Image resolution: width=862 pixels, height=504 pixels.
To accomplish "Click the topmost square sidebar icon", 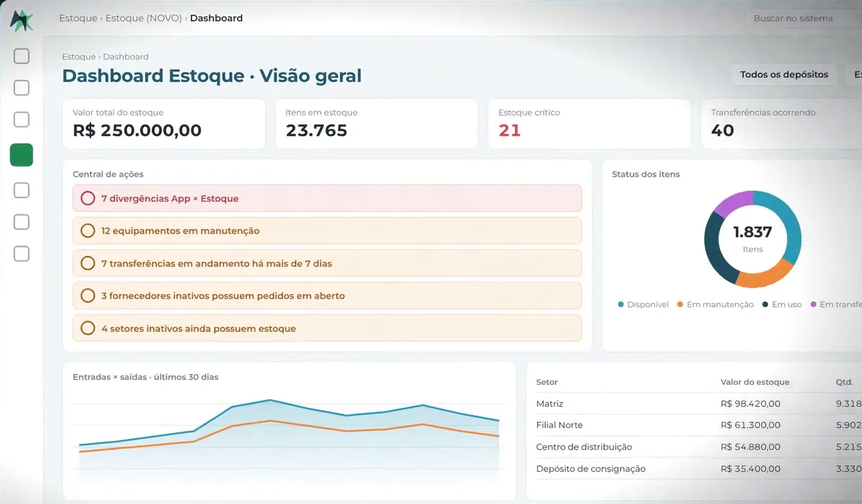I will coord(22,56).
